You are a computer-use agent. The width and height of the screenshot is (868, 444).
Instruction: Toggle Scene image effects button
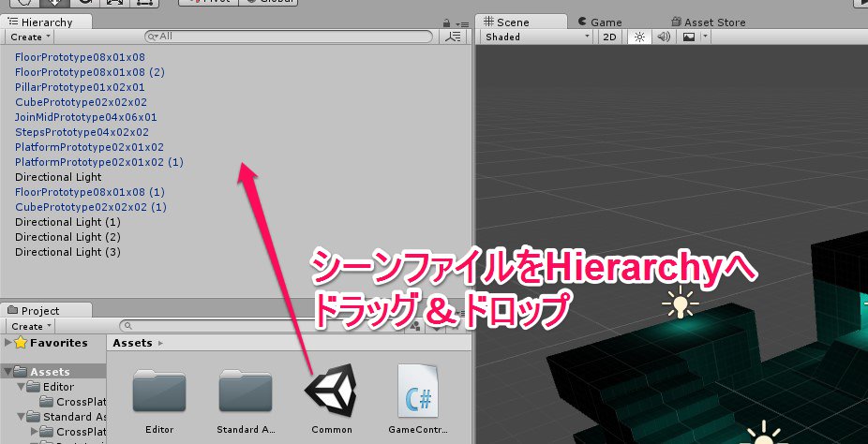(688, 37)
